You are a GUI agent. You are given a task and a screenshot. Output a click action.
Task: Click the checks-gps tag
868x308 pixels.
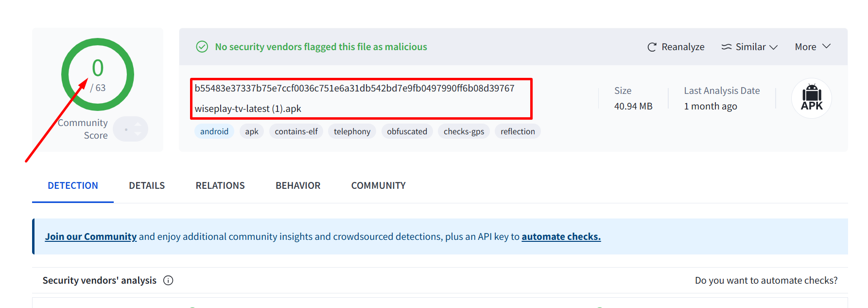464,131
